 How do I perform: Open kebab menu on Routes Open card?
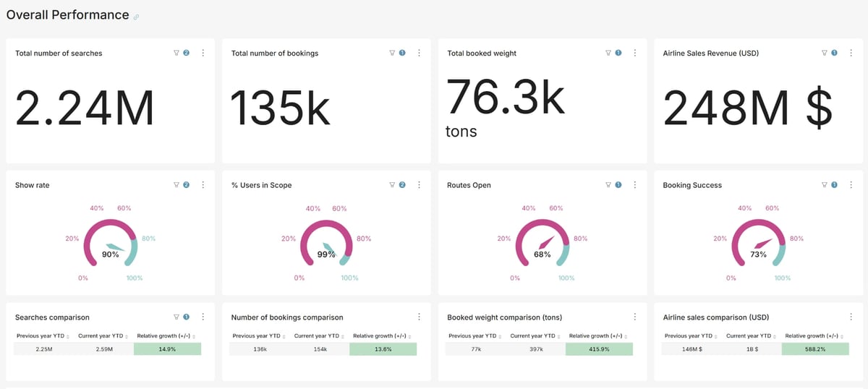tap(634, 185)
